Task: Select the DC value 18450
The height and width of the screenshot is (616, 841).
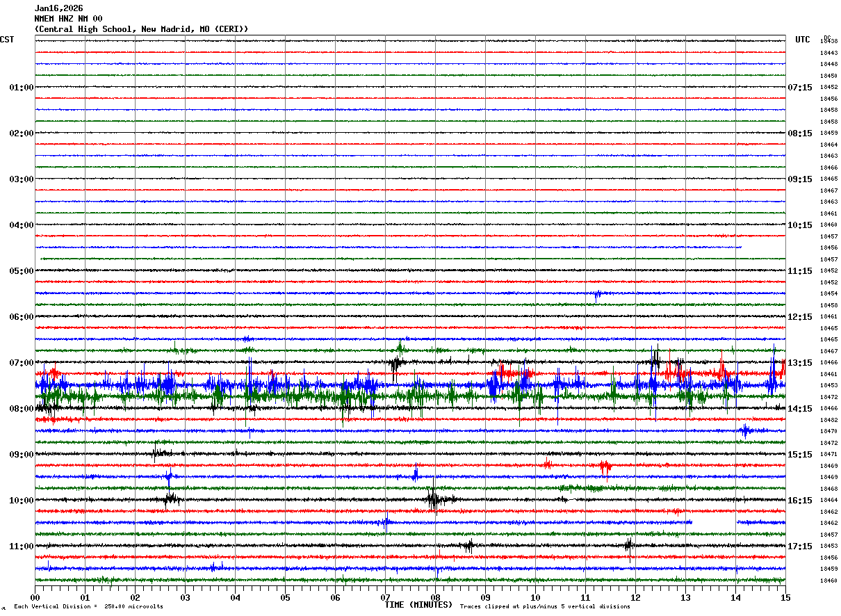Action: [x=828, y=76]
